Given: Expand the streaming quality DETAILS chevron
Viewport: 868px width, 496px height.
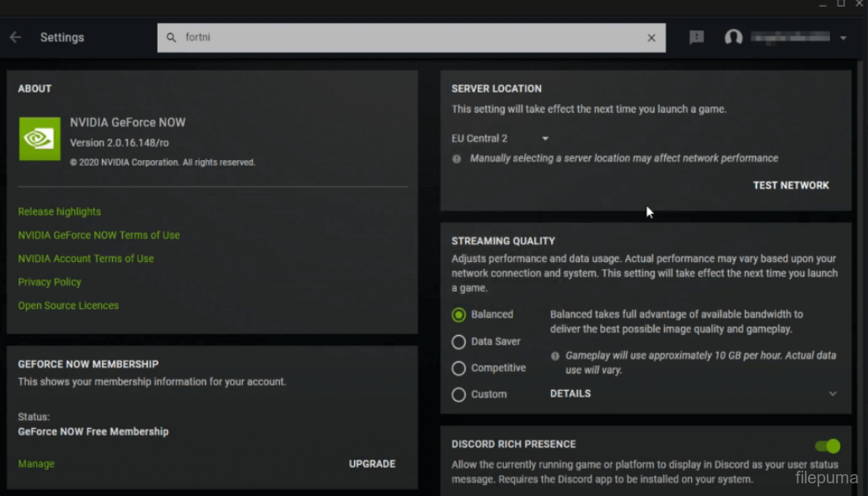Looking at the screenshot, I should click(x=833, y=393).
